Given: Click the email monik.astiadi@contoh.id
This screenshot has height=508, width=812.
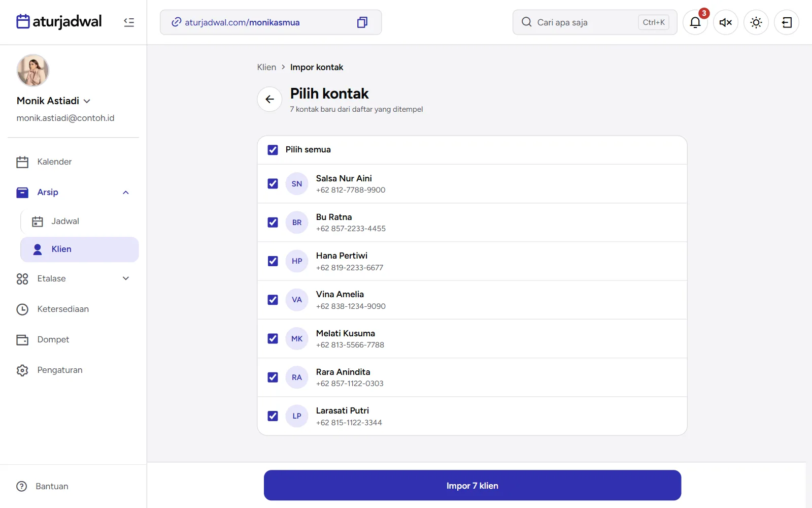Looking at the screenshot, I should 65,118.
